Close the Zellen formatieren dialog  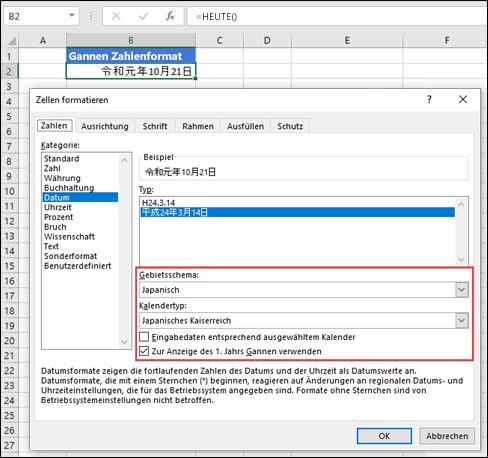click(x=463, y=99)
